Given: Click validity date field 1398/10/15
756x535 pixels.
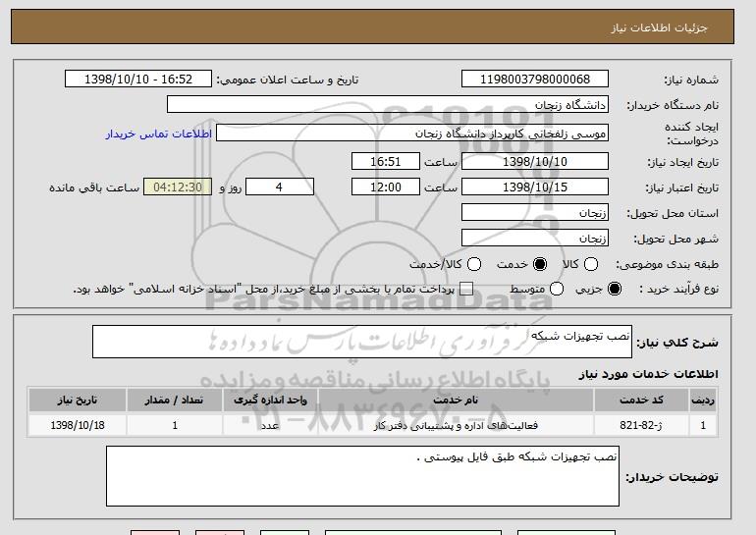Looking at the screenshot, I should tap(535, 187).
